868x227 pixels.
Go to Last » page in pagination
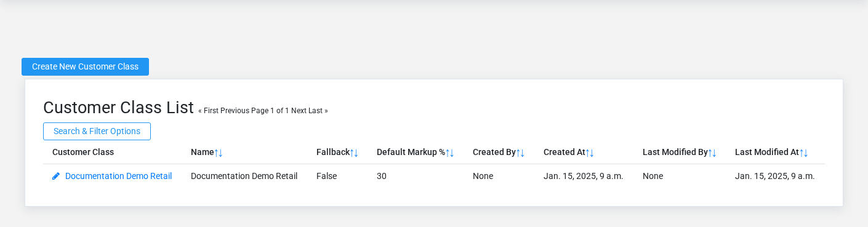pos(318,111)
